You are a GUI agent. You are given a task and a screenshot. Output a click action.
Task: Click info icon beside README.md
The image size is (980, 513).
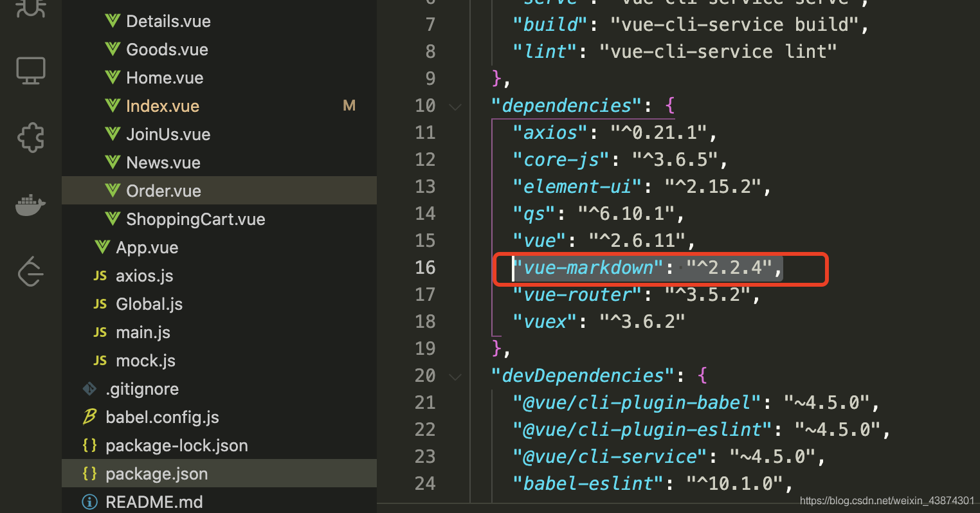coord(89,502)
